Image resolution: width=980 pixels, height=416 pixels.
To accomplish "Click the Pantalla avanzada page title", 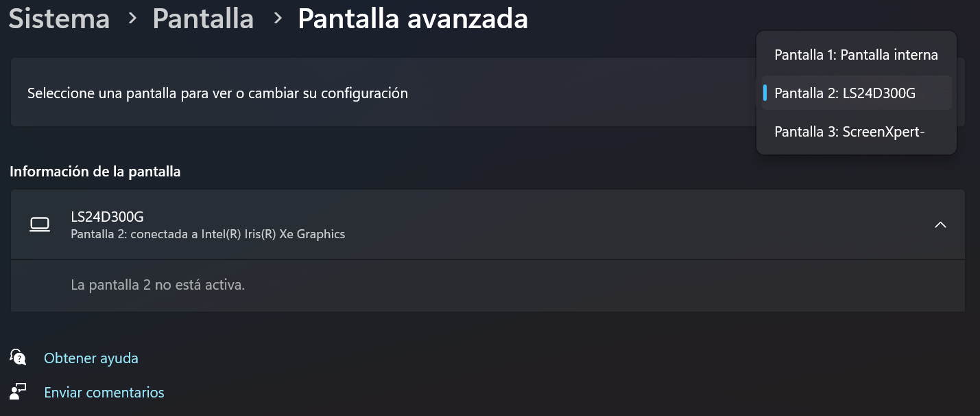I will [413, 19].
